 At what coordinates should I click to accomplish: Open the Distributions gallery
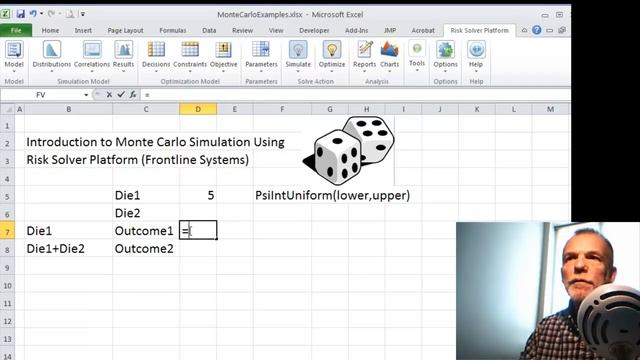(51, 55)
